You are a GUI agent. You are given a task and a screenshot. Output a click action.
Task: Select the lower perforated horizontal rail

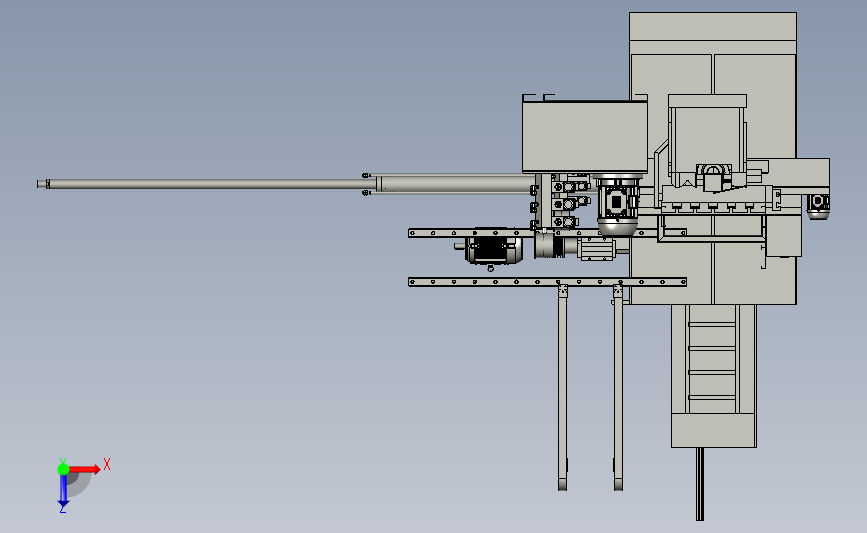[547, 282]
